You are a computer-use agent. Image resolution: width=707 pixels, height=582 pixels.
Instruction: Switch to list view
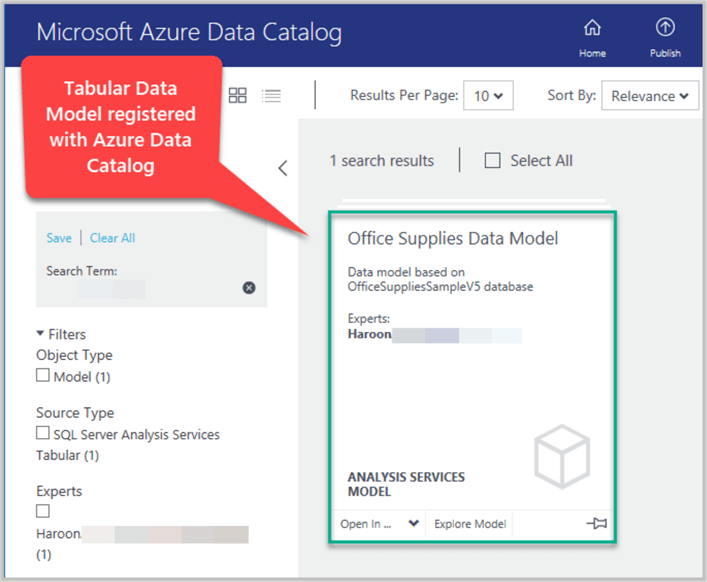271,96
